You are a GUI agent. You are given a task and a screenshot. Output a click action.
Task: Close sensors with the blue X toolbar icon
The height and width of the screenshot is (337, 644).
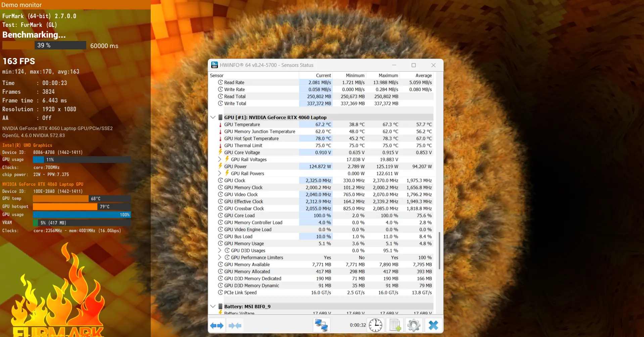click(433, 325)
